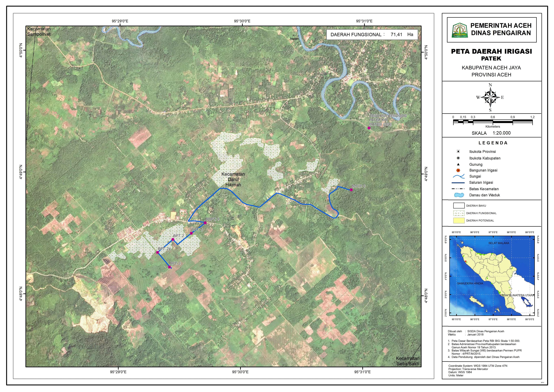Click the BPT. 2 structure marker
554x392 pixels.
pyautogui.click(x=173, y=239)
